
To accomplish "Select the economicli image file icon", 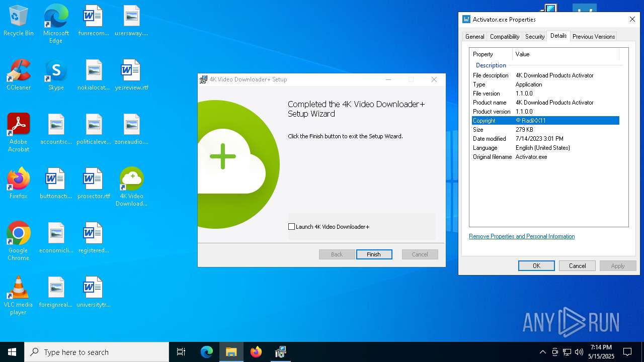I will tap(56, 238).
